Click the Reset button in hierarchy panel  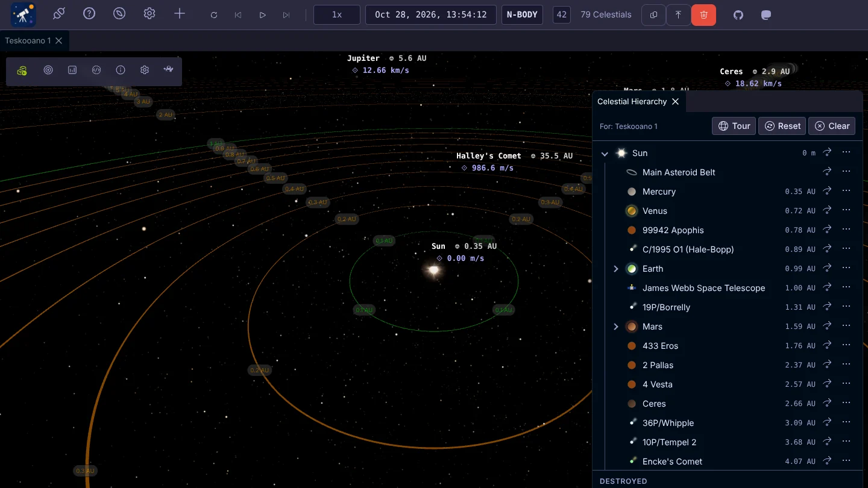(x=782, y=126)
